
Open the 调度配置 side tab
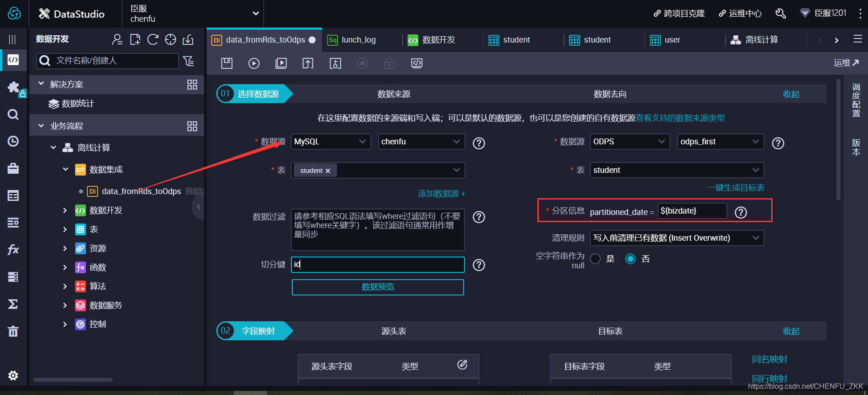tap(856, 100)
